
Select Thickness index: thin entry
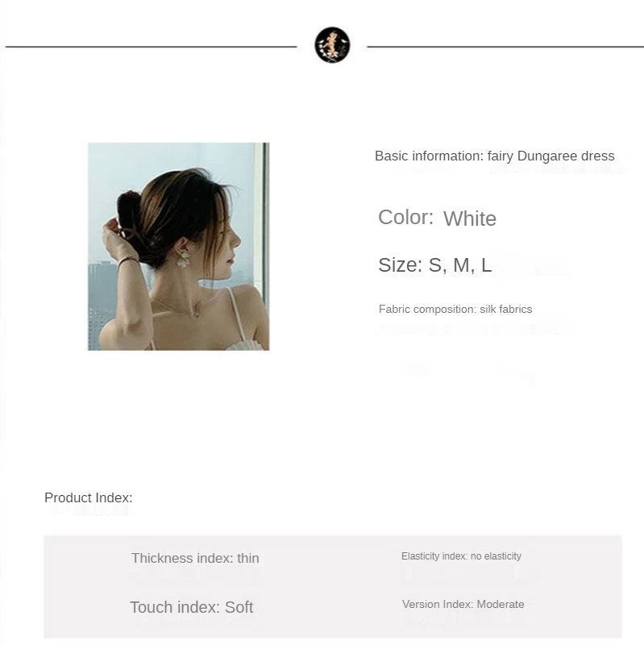[x=195, y=558]
